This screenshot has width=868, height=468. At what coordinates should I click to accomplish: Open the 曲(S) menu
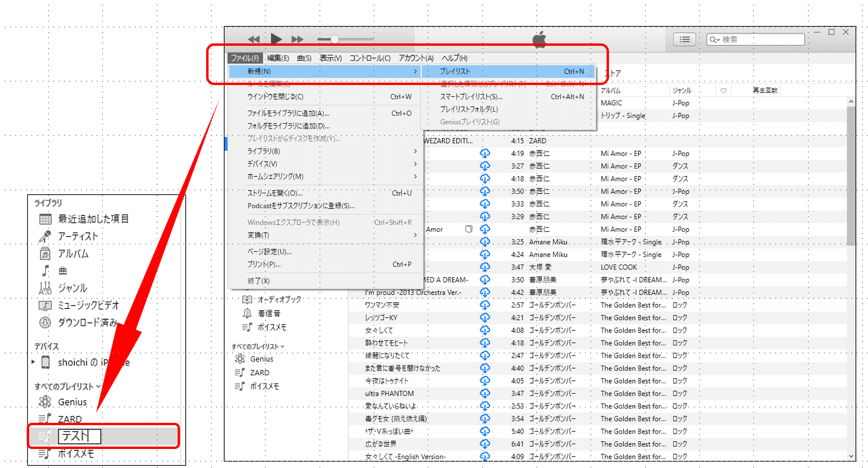click(x=304, y=58)
